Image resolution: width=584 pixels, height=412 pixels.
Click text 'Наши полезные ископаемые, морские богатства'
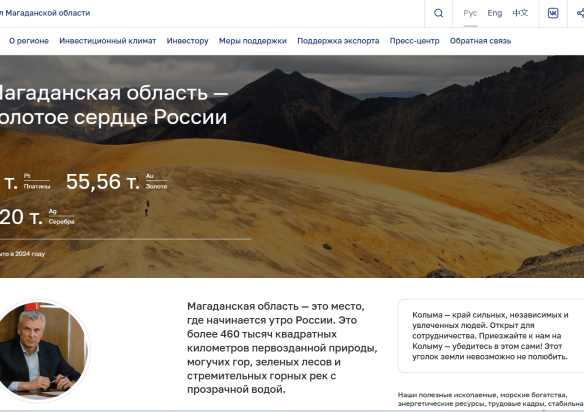(x=482, y=395)
